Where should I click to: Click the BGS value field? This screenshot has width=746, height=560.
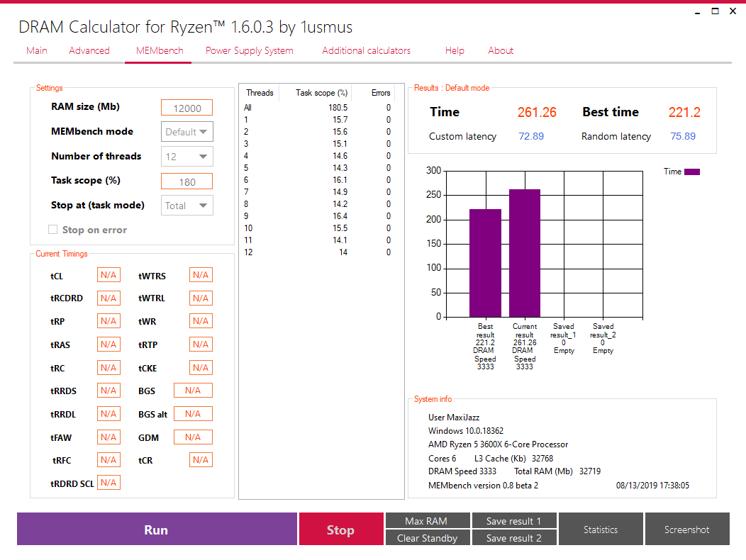click(x=193, y=391)
